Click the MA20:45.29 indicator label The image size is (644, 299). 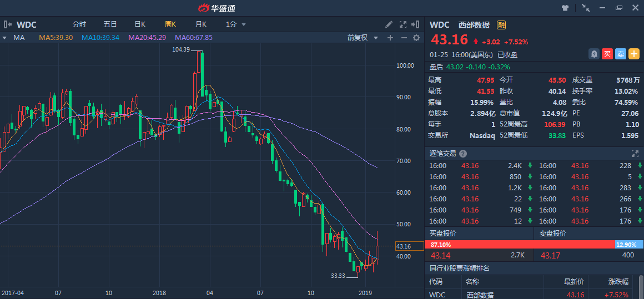click(147, 38)
